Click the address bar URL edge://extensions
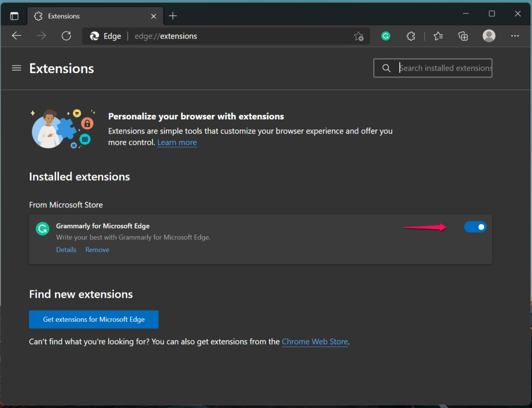Viewport: 532px width, 408px height. [x=166, y=36]
